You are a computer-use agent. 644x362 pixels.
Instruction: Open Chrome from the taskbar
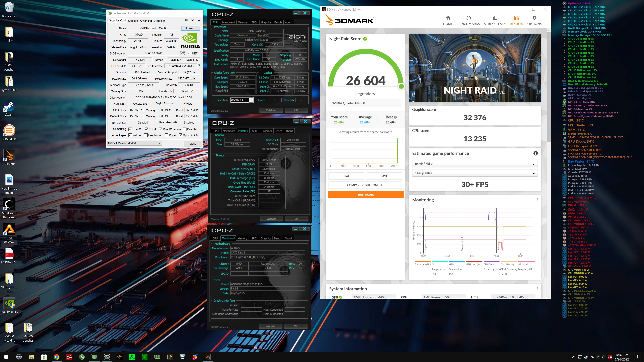coord(57,357)
